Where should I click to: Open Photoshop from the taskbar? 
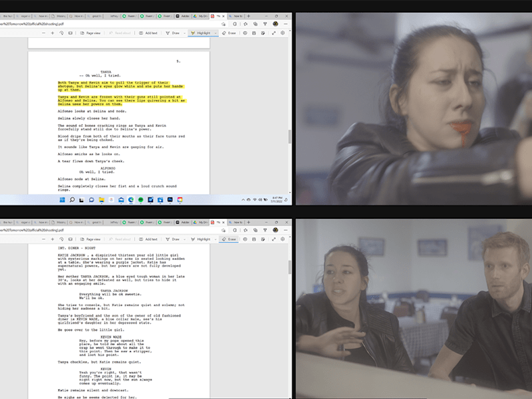click(x=170, y=200)
